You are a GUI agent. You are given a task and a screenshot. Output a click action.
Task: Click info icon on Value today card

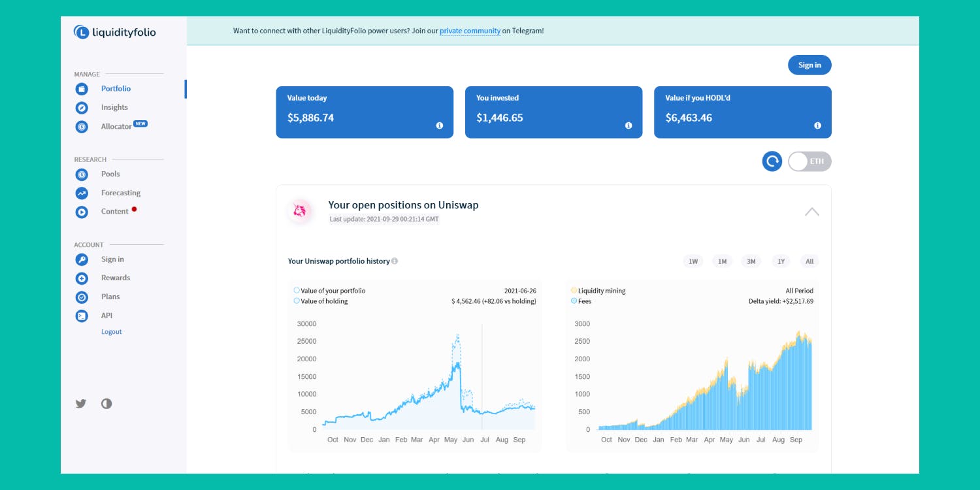[440, 125]
